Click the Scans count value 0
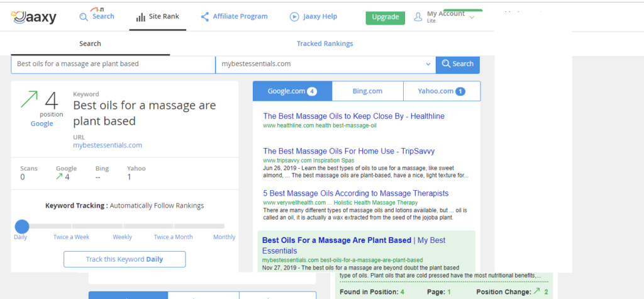The width and height of the screenshot is (644, 299). click(23, 177)
